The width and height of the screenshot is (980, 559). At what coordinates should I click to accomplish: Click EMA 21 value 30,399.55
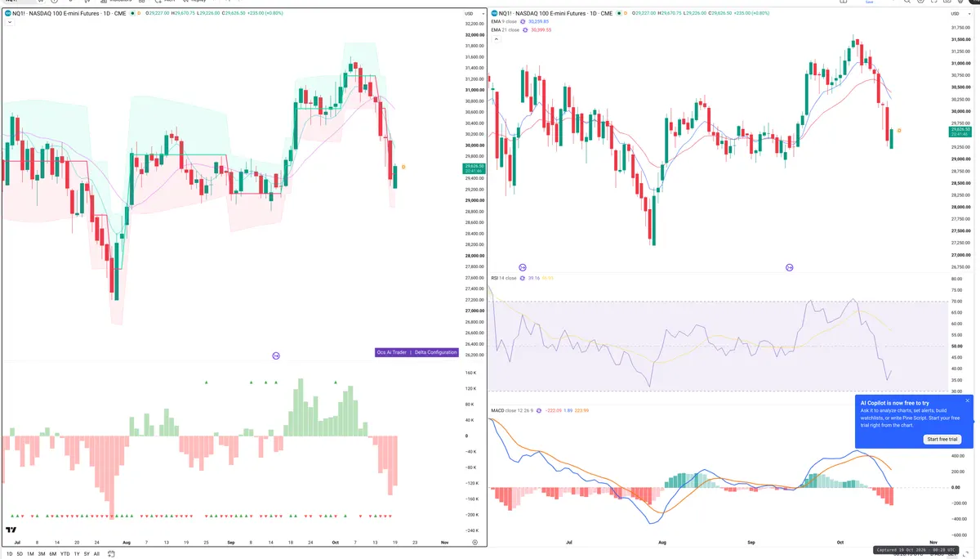tap(541, 29)
